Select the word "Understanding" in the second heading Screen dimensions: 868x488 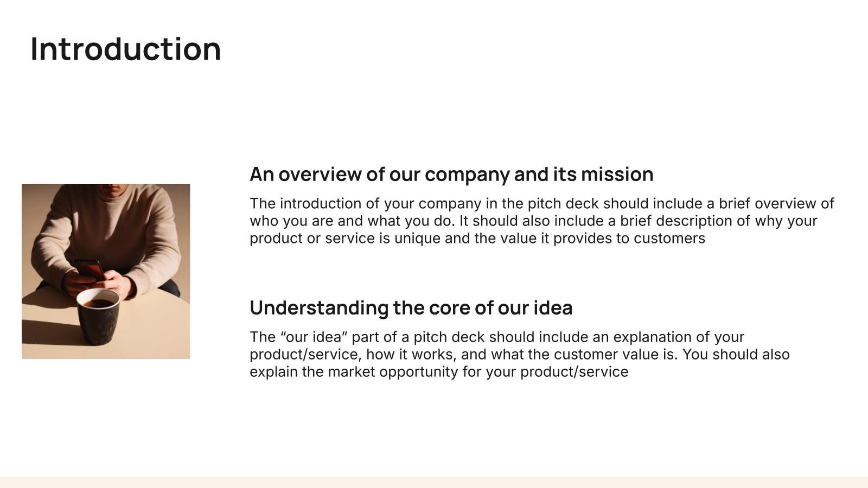pyautogui.click(x=320, y=308)
